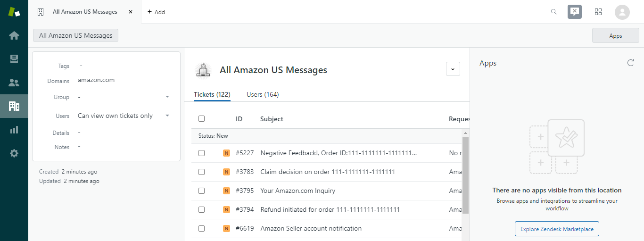Check the box for ticket #3783
The image size is (644, 241).
coord(202,172)
